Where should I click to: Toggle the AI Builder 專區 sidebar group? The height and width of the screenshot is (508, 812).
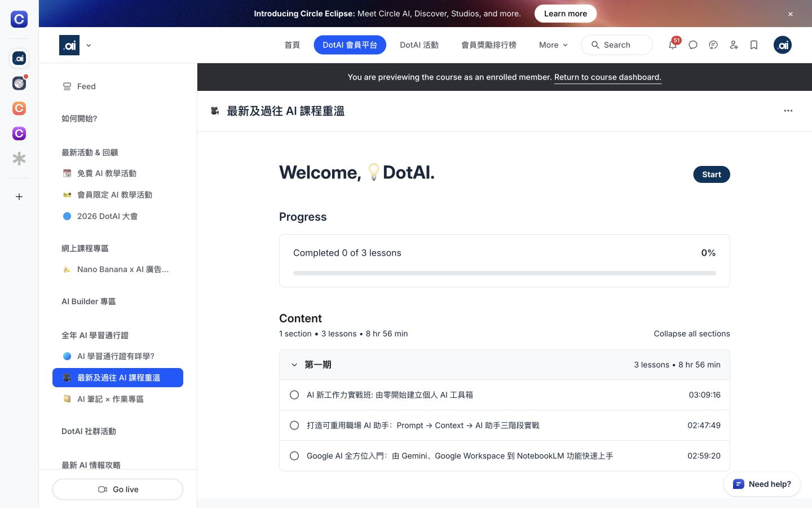89,301
